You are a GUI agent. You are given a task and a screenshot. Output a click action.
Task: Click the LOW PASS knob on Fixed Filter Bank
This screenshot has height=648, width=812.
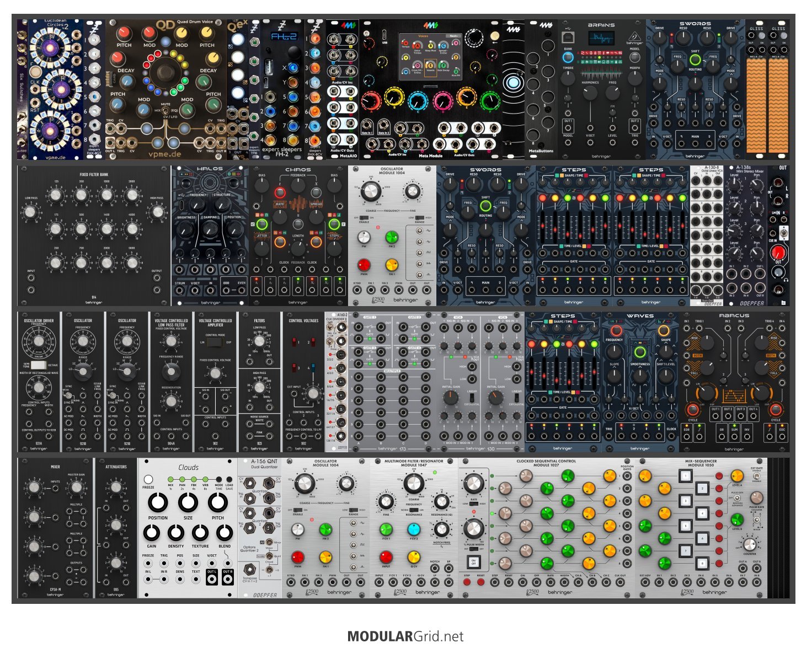coord(31,212)
